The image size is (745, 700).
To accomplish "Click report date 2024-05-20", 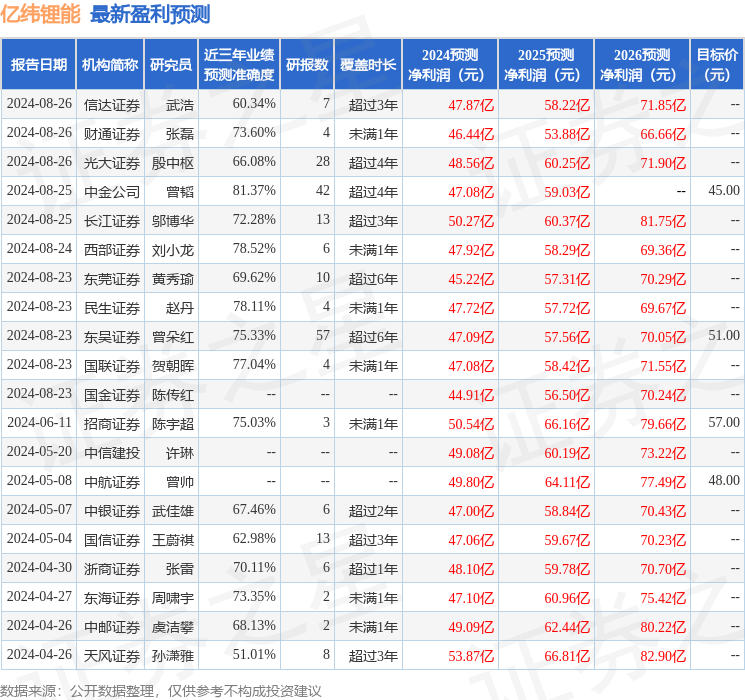I will 39,451.
